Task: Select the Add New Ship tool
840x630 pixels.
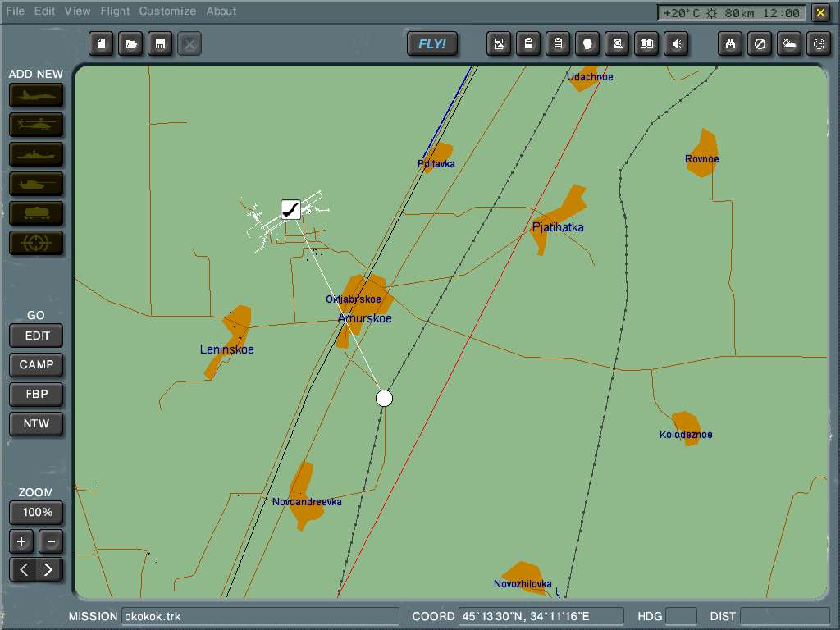Action: click(35, 153)
